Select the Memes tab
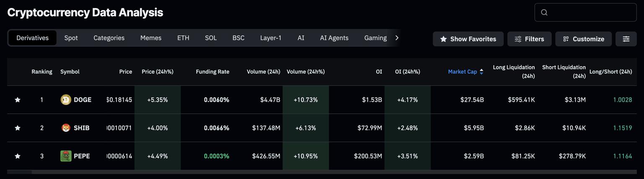This screenshot has width=644, height=179. pos(151,38)
